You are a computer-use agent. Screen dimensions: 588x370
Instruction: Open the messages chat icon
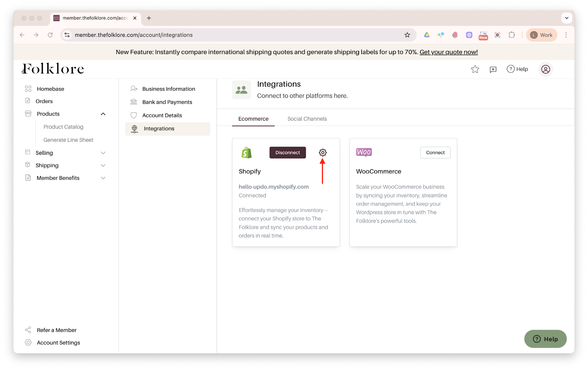coord(493,69)
